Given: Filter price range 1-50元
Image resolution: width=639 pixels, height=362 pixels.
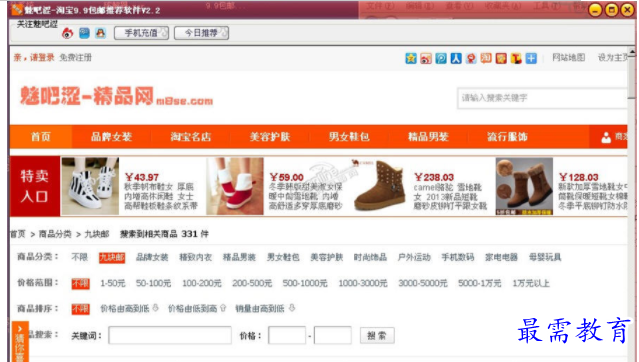Looking at the screenshot, I should click(113, 283).
